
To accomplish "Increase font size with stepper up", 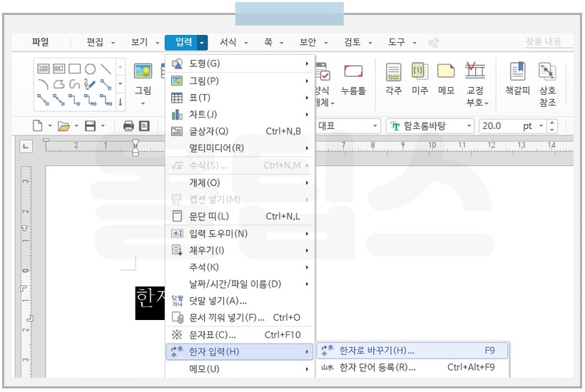I will pos(551,123).
